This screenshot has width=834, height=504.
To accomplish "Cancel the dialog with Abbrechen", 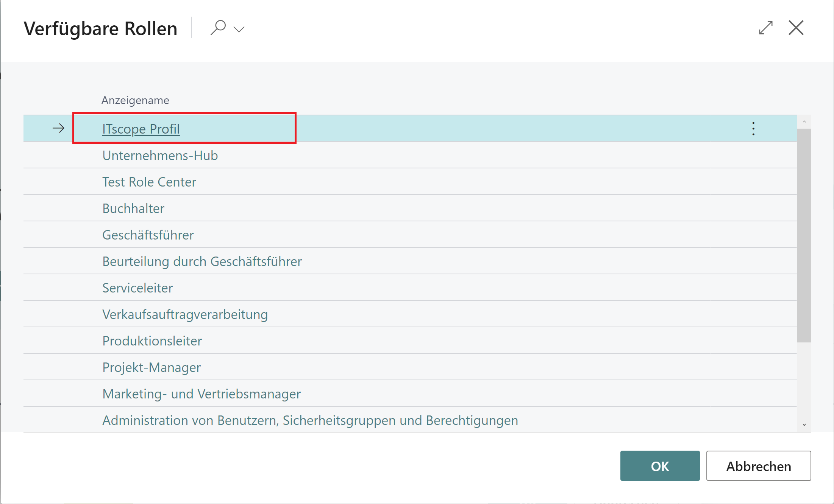I will pyautogui.click(x=758, y=466).
